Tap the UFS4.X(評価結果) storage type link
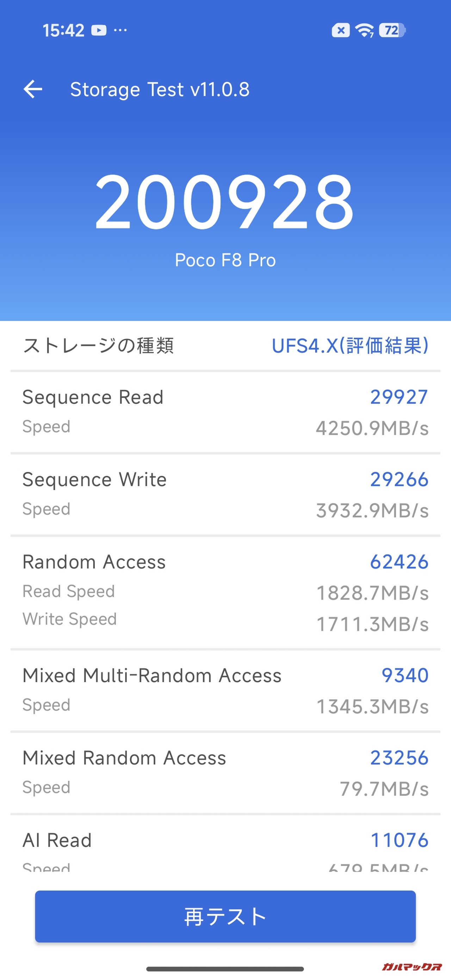451x980 pixels. pos(350,346)
